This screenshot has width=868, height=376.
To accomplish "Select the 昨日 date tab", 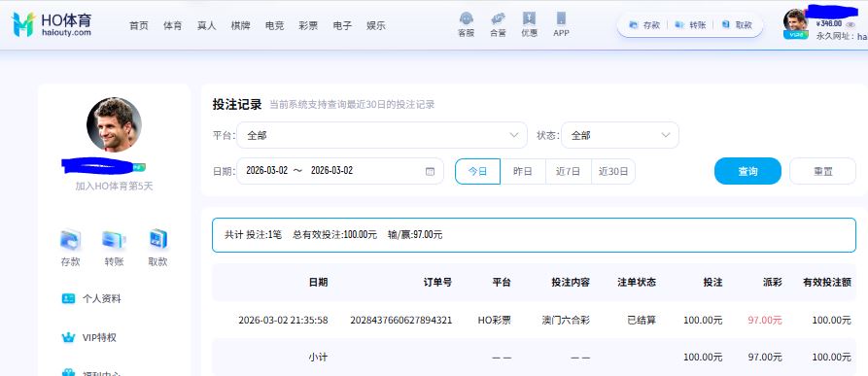I will tap(523, 171).
